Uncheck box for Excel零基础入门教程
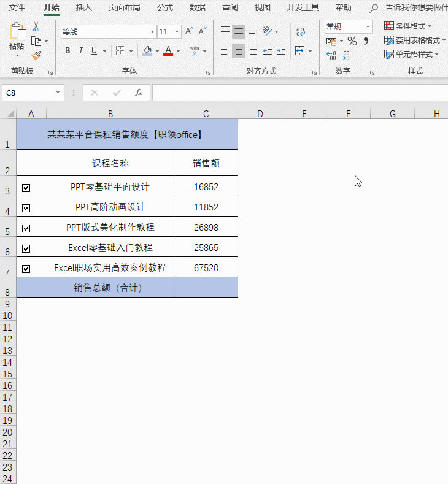Image resolution: width=448 pixels, height=484 pixels. [x=26, y=248]
